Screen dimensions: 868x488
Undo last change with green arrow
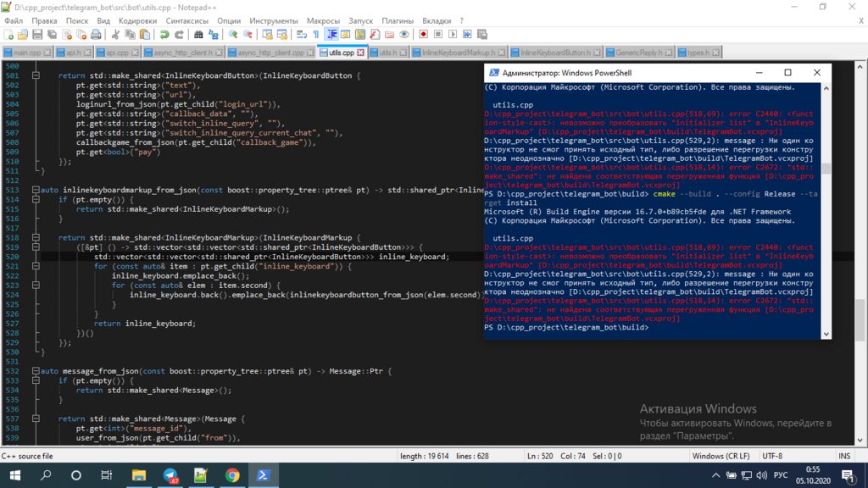point(164,34)
